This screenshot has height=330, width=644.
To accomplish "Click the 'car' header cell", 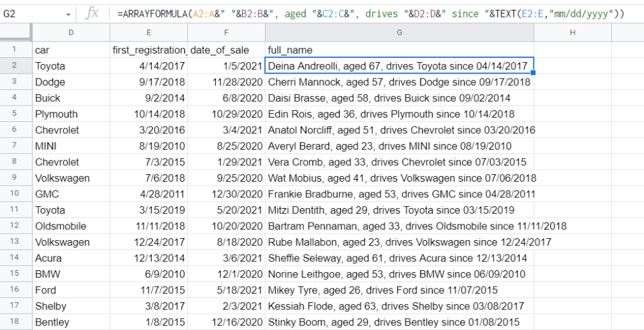I will (x=71, y=50).
